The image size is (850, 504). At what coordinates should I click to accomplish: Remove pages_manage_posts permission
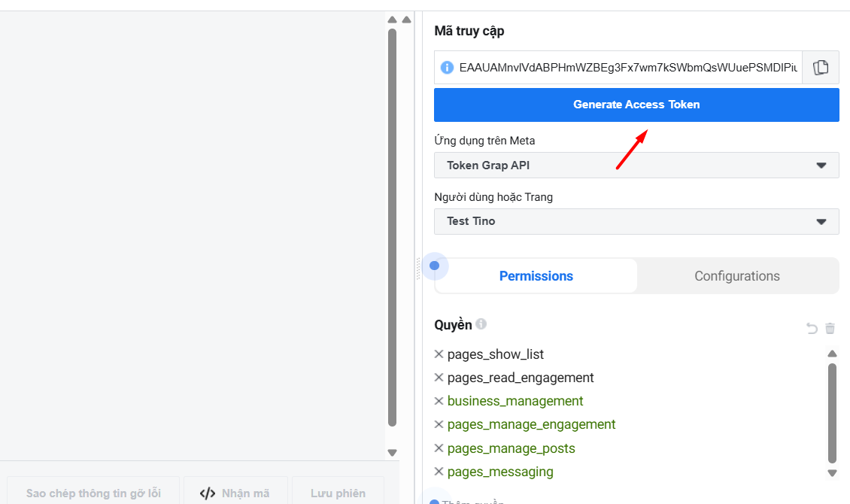click(439, 448)
